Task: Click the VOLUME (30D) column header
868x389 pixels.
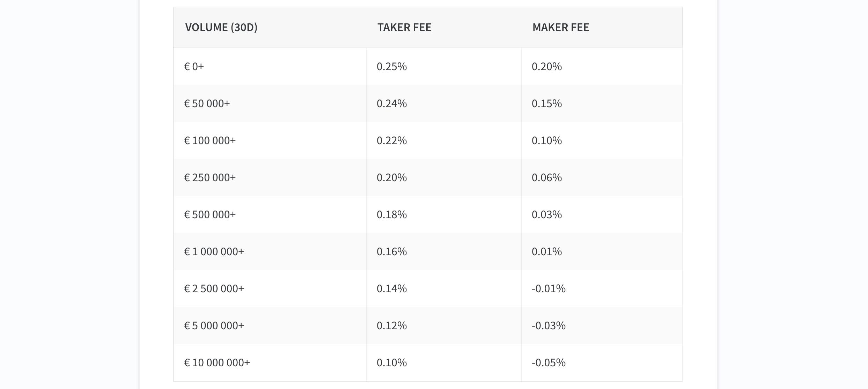Action: [x=221, y=27]
